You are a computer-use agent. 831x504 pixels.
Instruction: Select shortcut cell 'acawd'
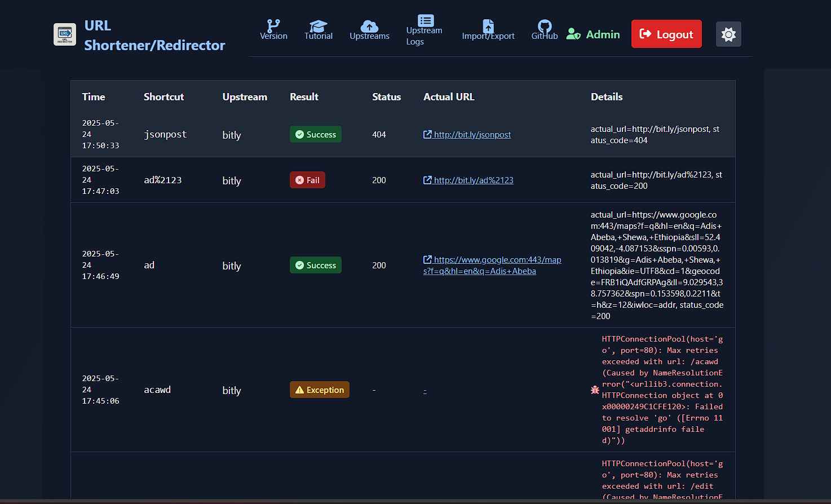pos(157,390)
